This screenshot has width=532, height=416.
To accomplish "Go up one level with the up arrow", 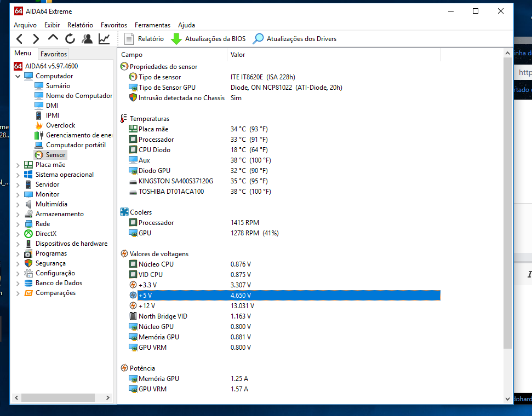I will coord(53,38).
